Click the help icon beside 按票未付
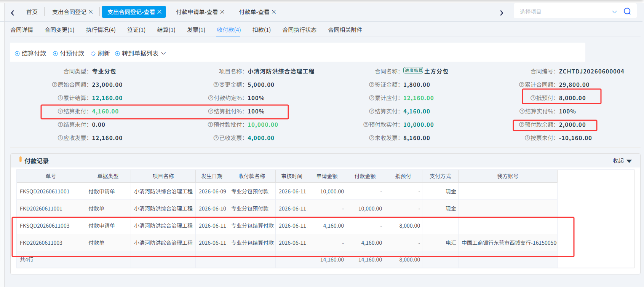The width and height of the screenshot is (644, 287). coord(527,138)
